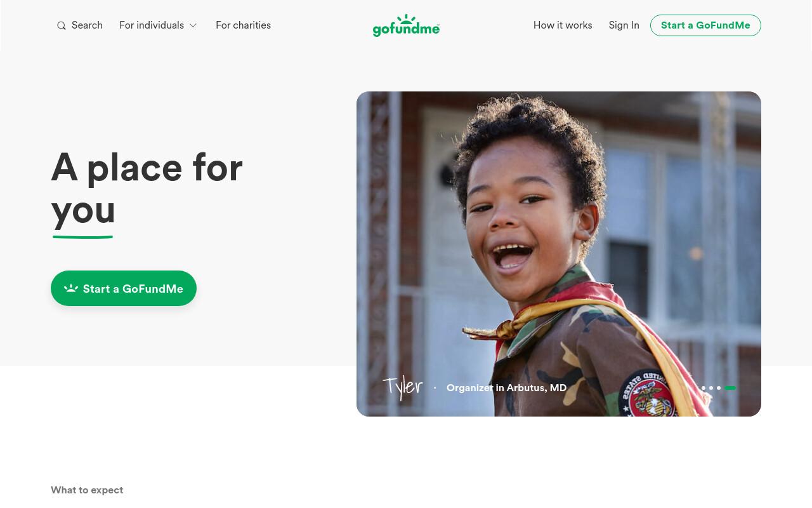Click the magnifying glass search icon
Screen dimensions: 812x508
[62, 26]
